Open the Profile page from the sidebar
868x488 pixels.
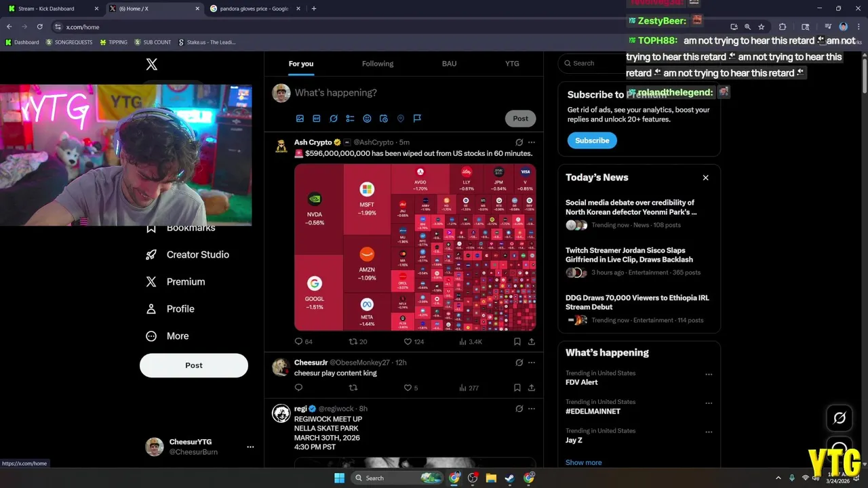pyautogui.click(x=170, y=309)
